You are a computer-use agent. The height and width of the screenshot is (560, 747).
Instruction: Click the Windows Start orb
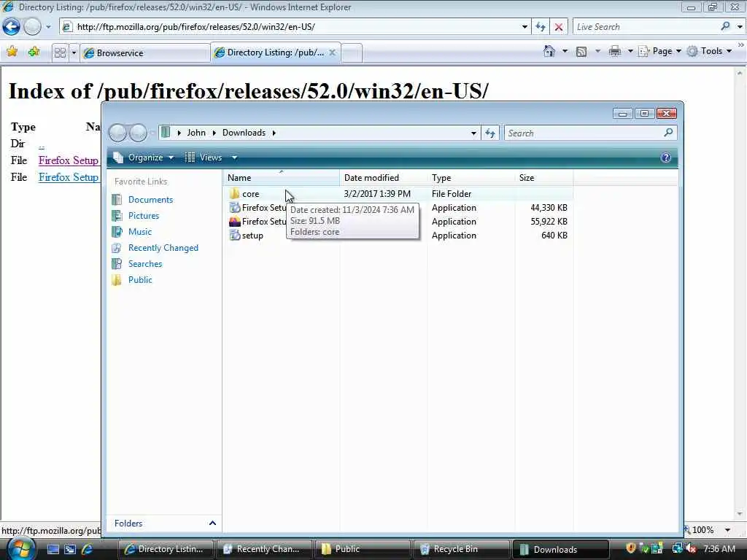click(20, 548)
